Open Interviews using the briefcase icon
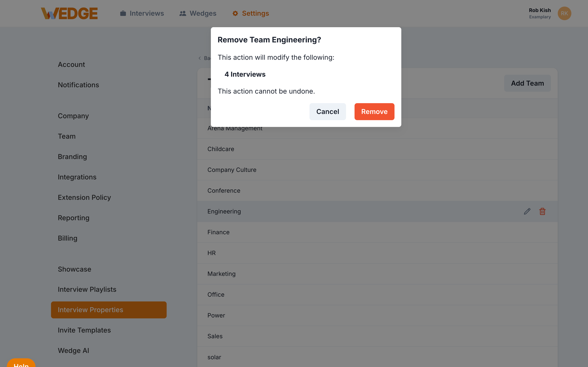 point(142,13)
